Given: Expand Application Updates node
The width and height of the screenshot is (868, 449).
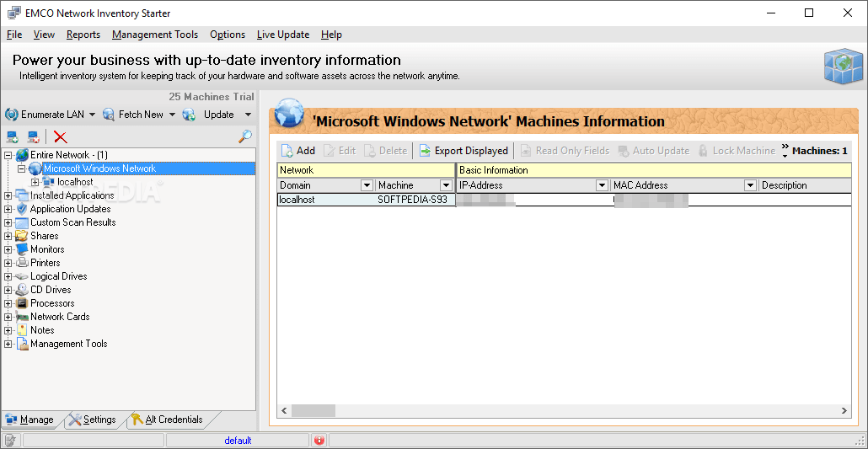Looking at the screenshot, I should (x=8, y=209).
